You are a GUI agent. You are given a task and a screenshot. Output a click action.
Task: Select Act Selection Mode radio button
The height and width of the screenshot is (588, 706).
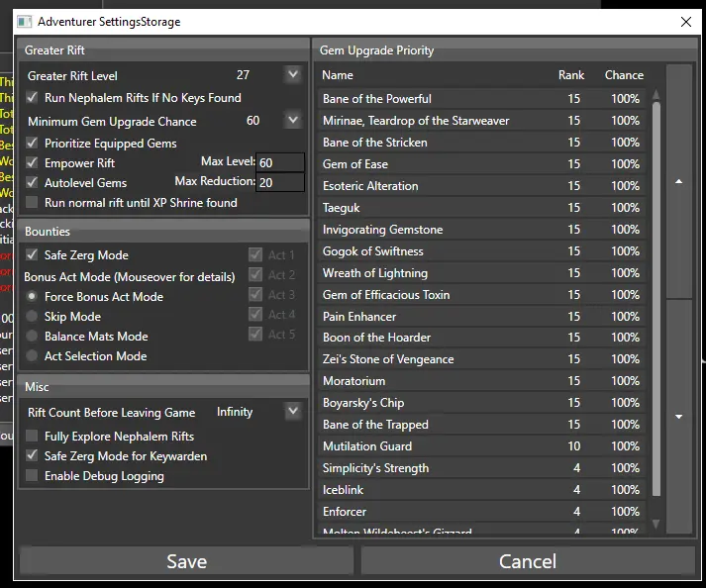pyautogui.click(x=34, y=356)
